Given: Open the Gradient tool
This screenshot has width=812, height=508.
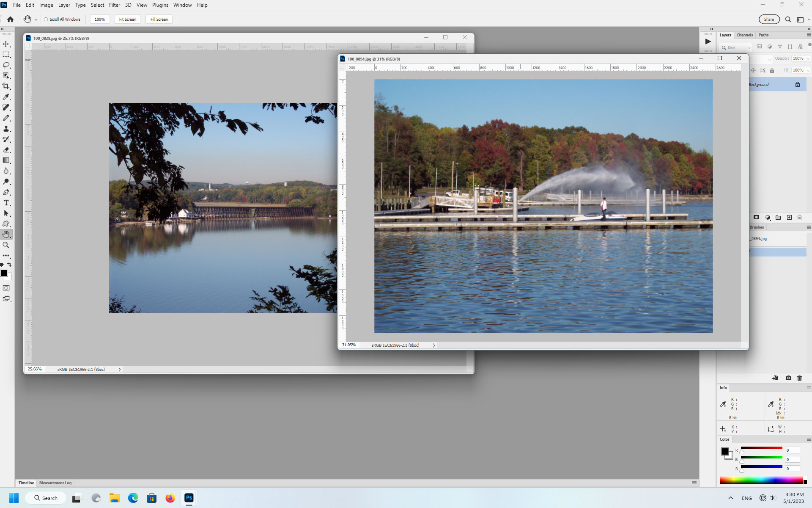Looking at the screenshot, I should tap(6, 160).
